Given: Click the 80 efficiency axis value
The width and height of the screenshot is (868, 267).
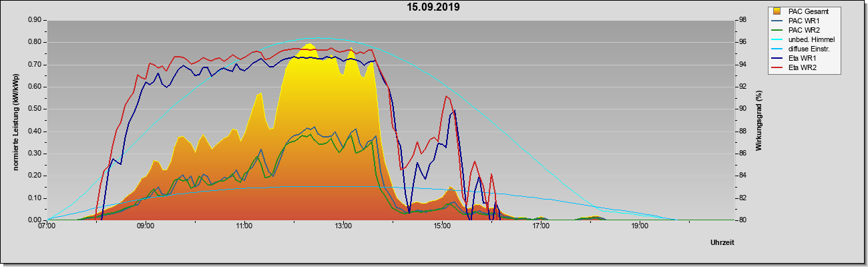Looking at the screenshot, I should pos(742,220).
